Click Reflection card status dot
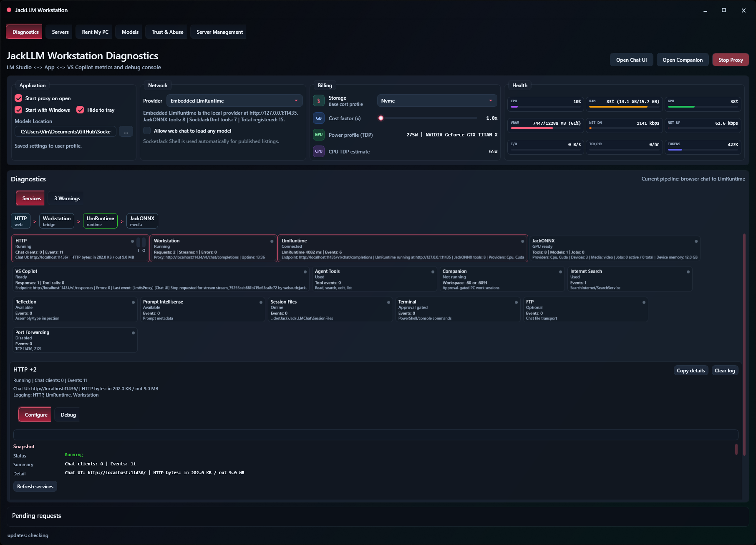Image resolution: width=756 pixels, height=545 pixels. click(x=133, y=302)
